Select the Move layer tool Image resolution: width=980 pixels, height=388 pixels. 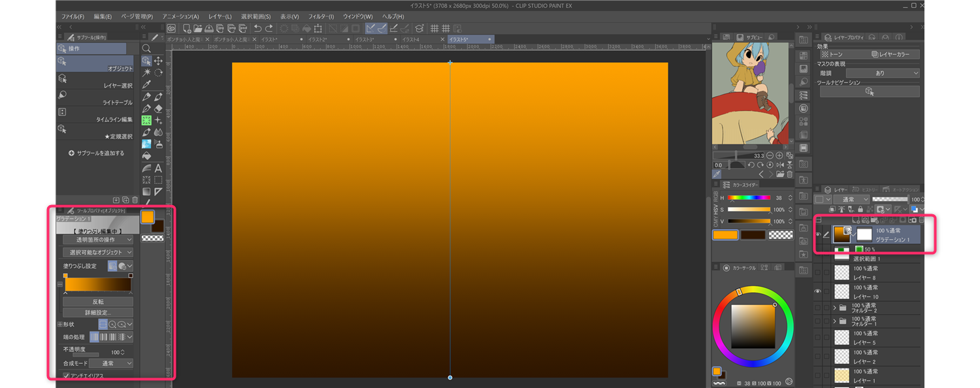[x=158, y=60]
